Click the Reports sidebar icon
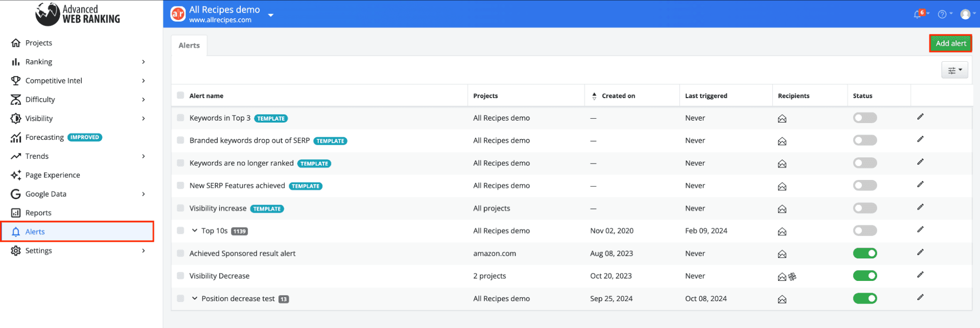 pos(16,213)
